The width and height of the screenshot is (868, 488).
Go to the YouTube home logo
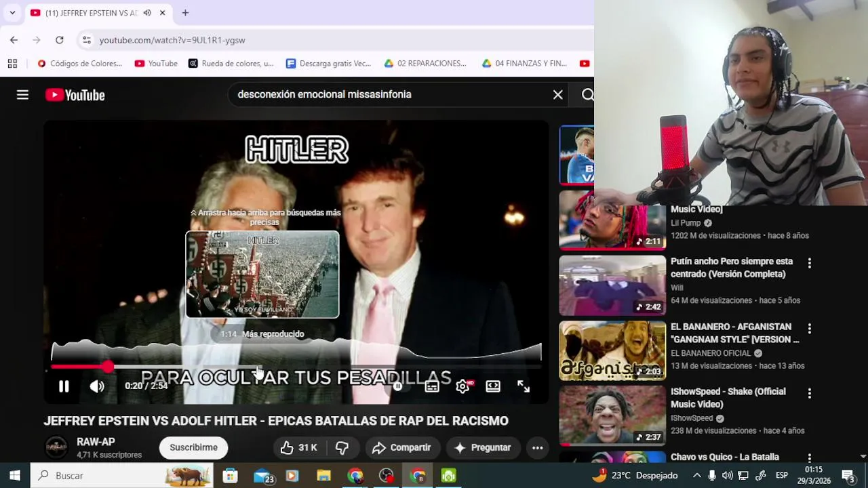(75, 95)
